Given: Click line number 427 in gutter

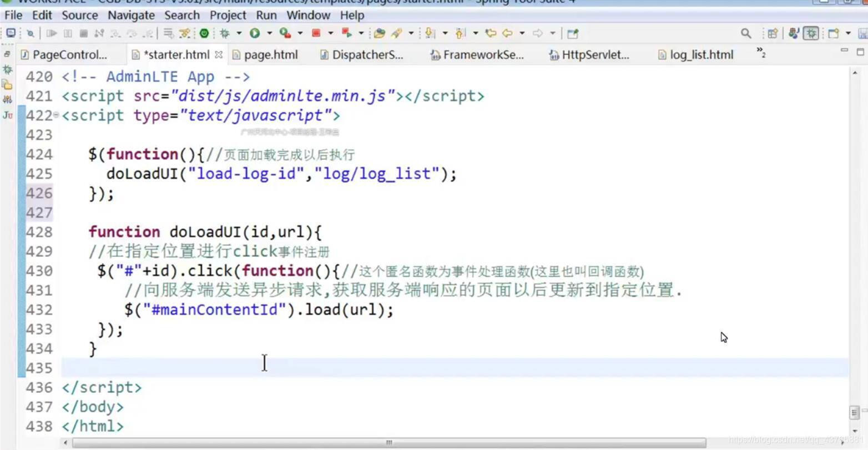Looking at the screenshot, I should (39, 213).
